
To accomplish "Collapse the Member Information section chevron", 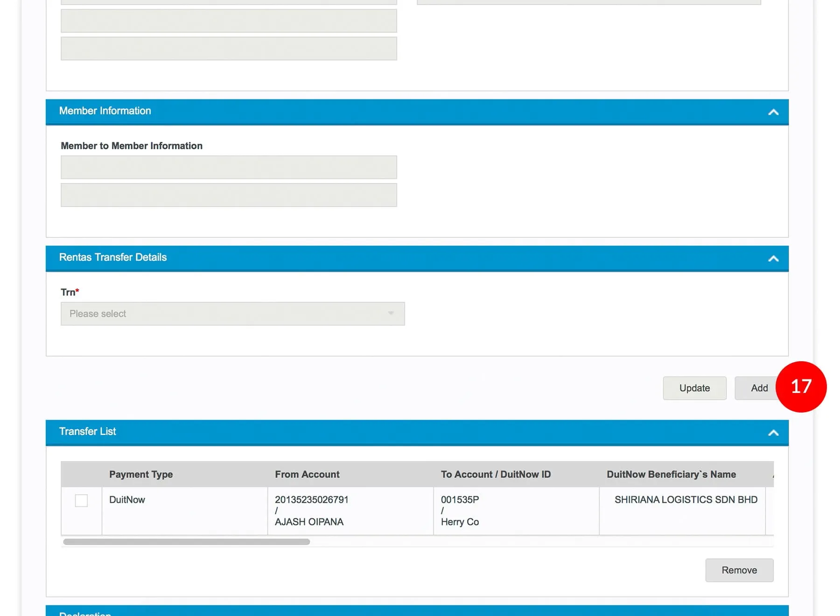I will (773, 112).
